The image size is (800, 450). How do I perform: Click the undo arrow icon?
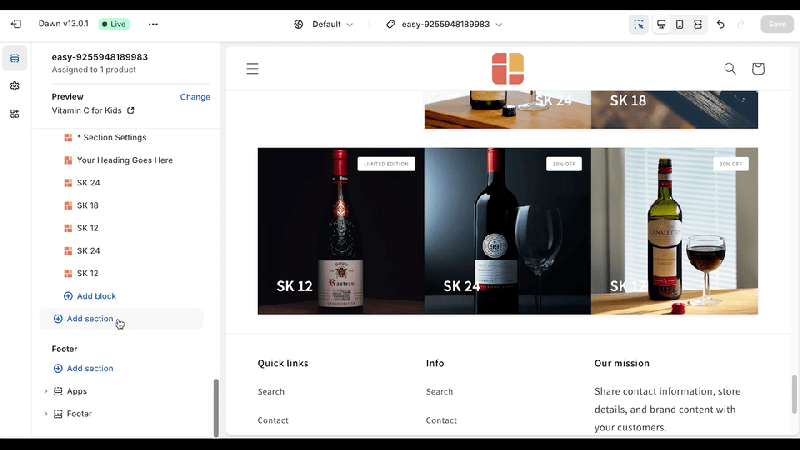(720, 24)
